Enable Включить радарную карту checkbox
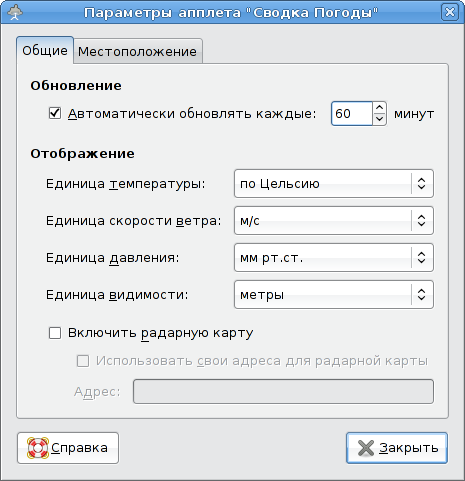This screenshot has width=465, height=481. (x=55, y=333)
